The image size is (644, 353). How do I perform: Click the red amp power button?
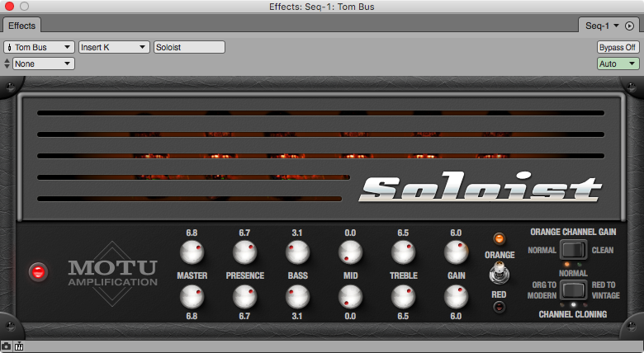pos(38,272)
